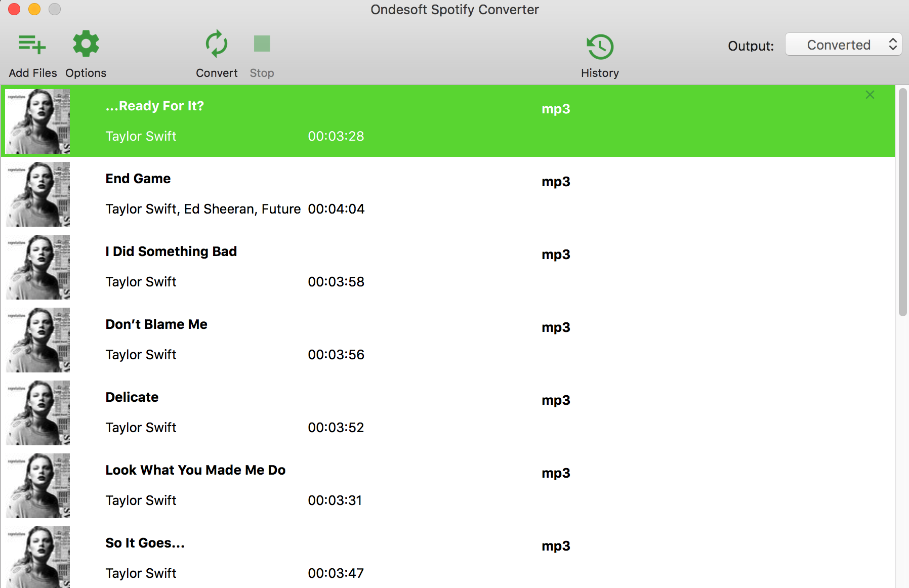The width and height of the screenshot is (909, 588).
Task: Click the album artwork of "Delicate"
Action: pyautogui.click(x=37, y=413)
